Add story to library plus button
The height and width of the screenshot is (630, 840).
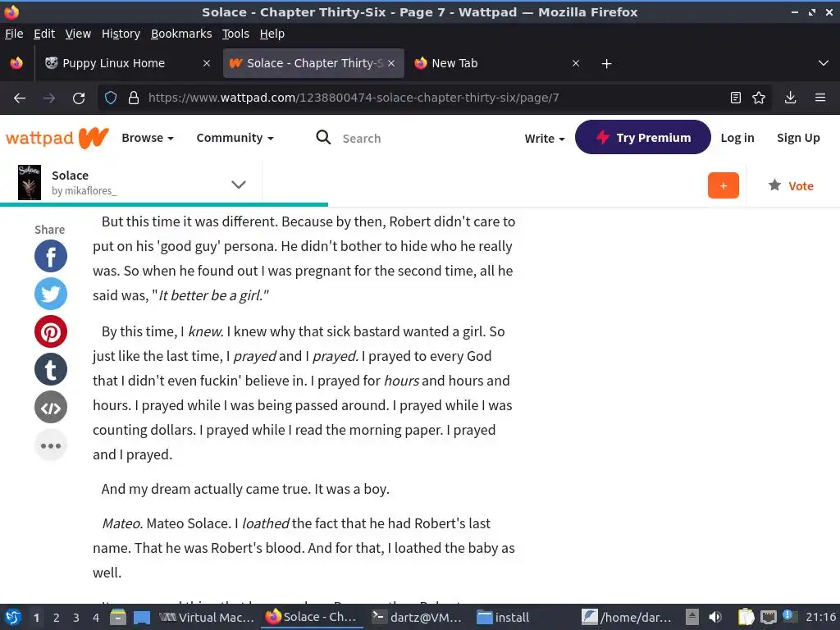click(724, 185)
